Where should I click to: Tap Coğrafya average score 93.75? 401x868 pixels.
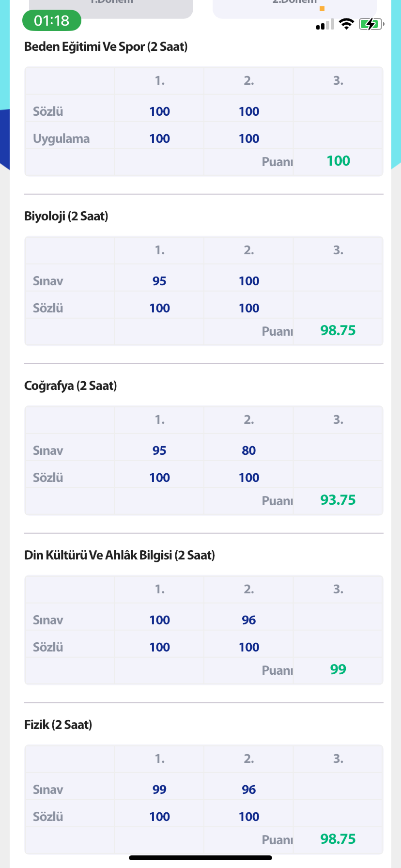point(338,500)
